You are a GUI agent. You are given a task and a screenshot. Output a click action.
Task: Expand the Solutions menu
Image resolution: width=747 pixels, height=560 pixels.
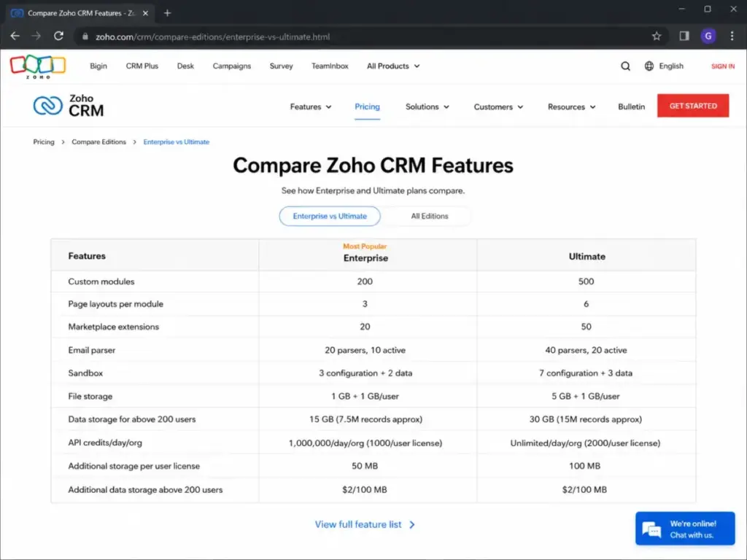pyautogui.click(x=427, y=106)
